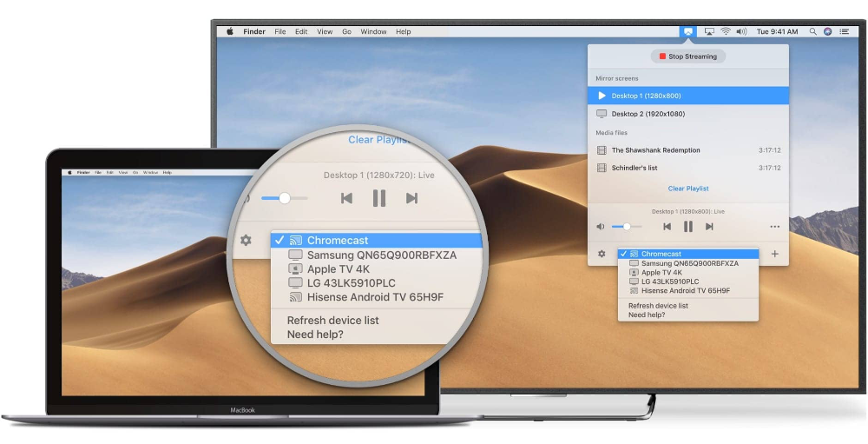
Task: Pick Hisense Android TV 65H9F in the magnified list
Action: click(375, 297)
